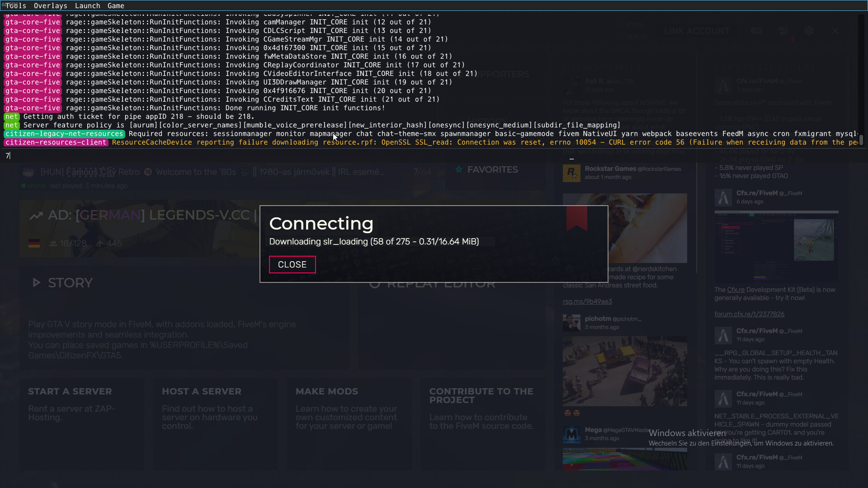868x488 pixels.
Task: Click the LINK ACCOUNT button
Action: (x=697, y=31)
